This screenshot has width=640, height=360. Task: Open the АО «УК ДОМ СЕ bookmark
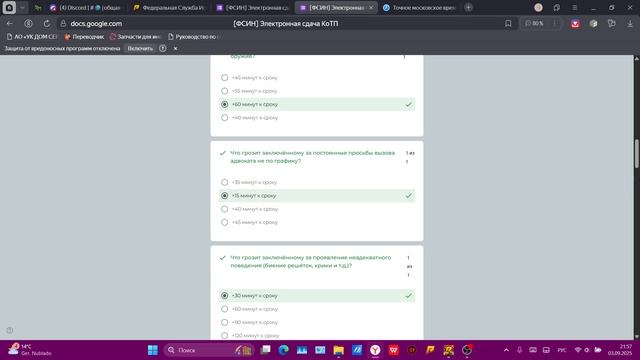32,37
